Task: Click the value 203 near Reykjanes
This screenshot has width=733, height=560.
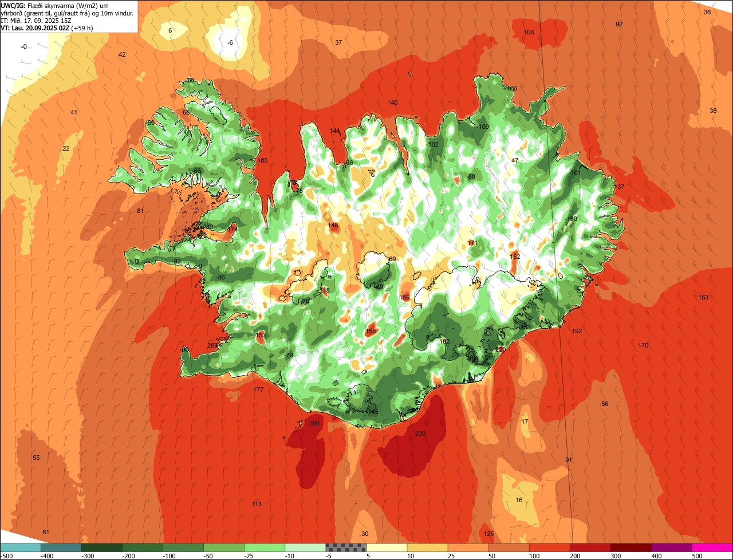Action: tap(212, 345)
